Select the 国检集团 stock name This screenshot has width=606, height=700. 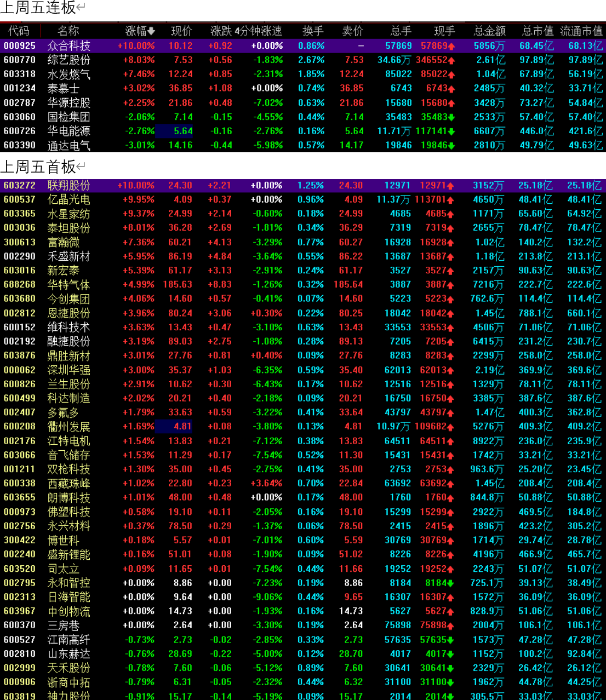coord(69,117)
